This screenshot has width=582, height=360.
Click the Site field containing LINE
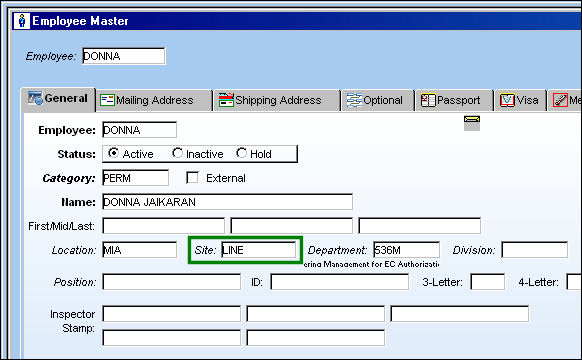click(x=259, y=250)
